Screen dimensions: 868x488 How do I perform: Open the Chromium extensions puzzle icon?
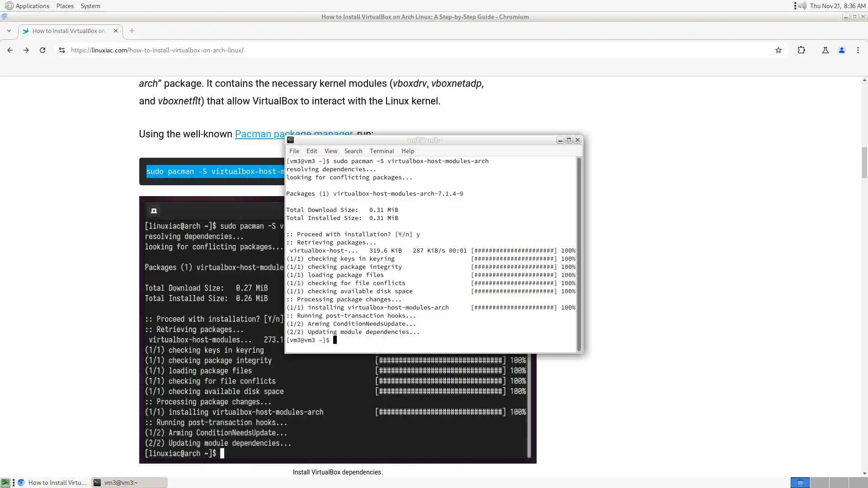point(801,50)
